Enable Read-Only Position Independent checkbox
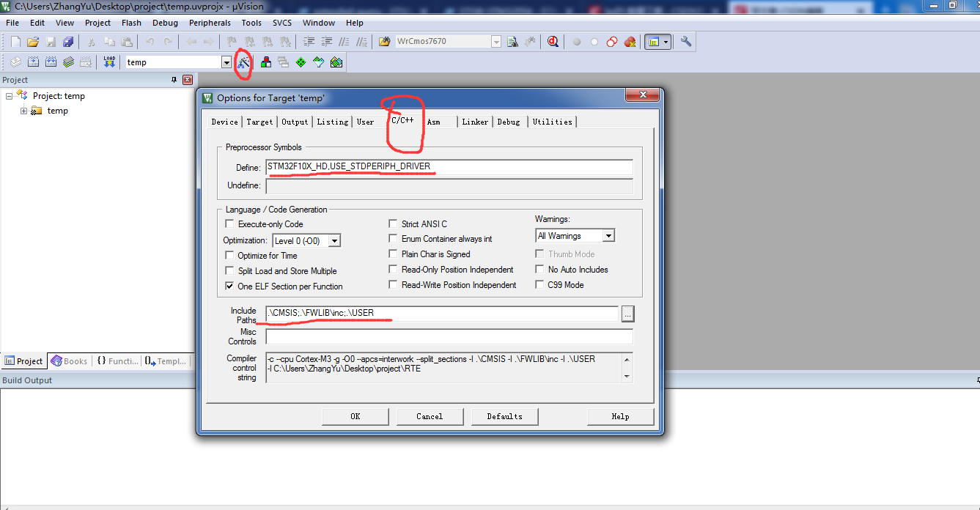980x510 pixels. pyautogui.click(x=394, y=270)
